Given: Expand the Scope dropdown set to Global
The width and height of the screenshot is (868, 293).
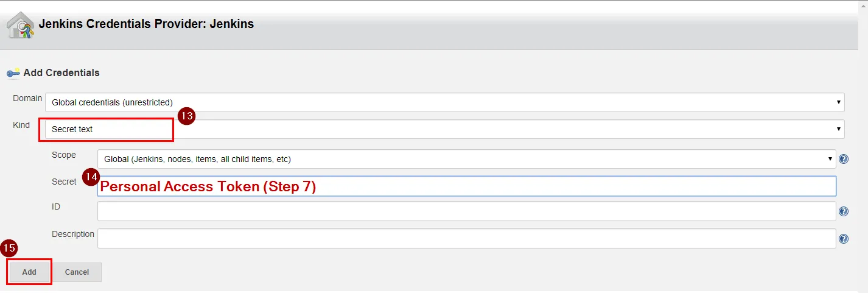Looking at the screenshot, I should [466, 159].
